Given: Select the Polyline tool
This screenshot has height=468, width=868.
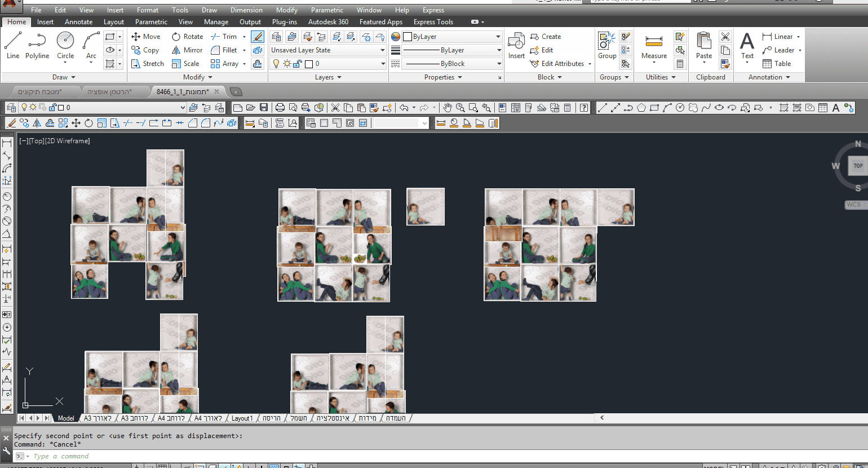Looking at the screenshot, I should pyautogui.click(x=37, y=45).
